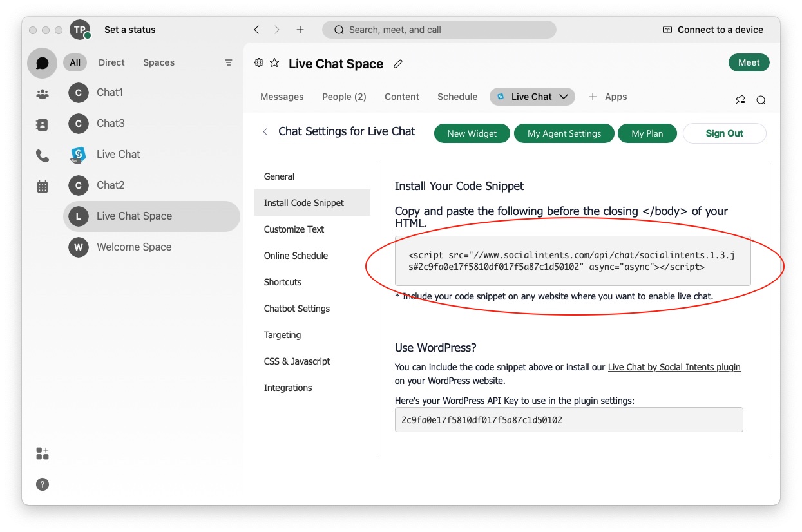
Task: Select Live Chat Space in list
Action: [x=151, y=216]
